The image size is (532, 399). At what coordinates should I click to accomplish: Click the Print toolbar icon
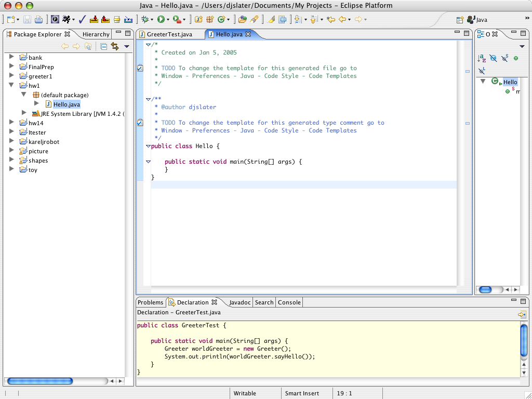(38, 19)
